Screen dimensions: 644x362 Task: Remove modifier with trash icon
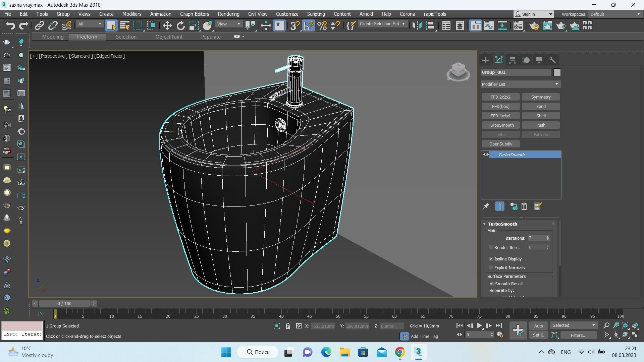pos(524,206)
